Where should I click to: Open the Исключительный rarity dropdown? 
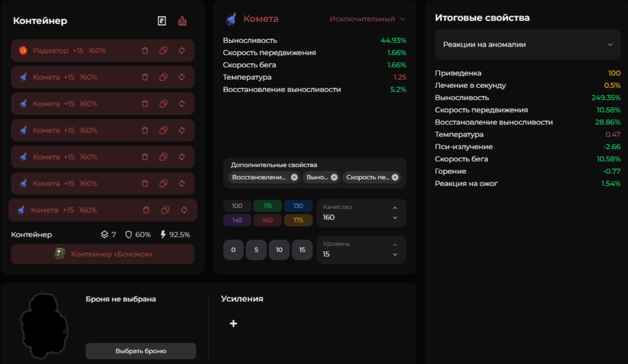pyautogui.click(x=367, y=19)
